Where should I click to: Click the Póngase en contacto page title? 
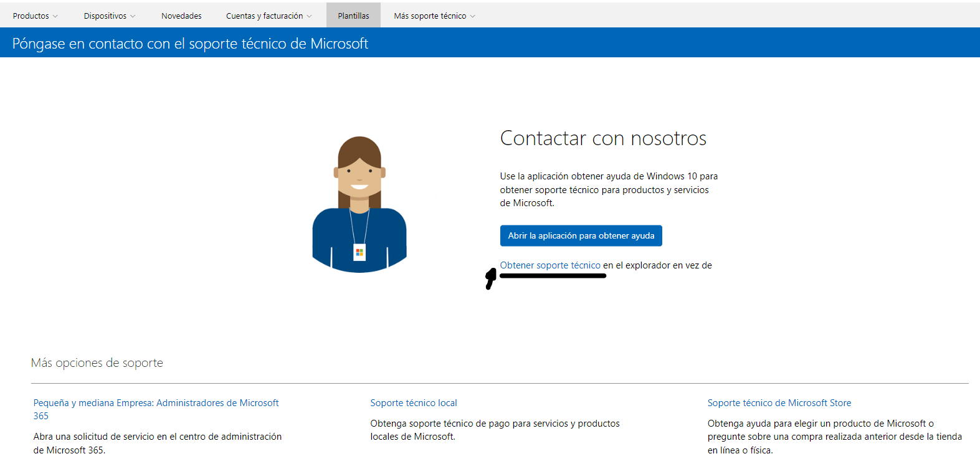click(x=190, y=44)
